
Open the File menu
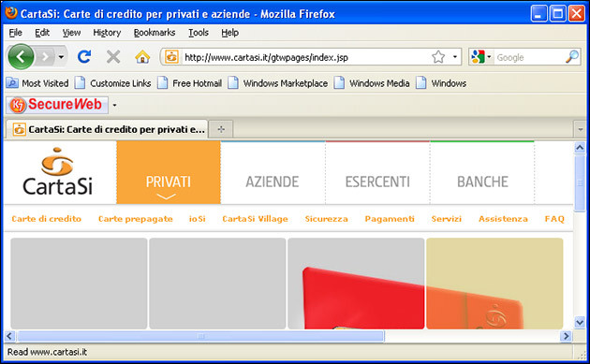point(15,33)
